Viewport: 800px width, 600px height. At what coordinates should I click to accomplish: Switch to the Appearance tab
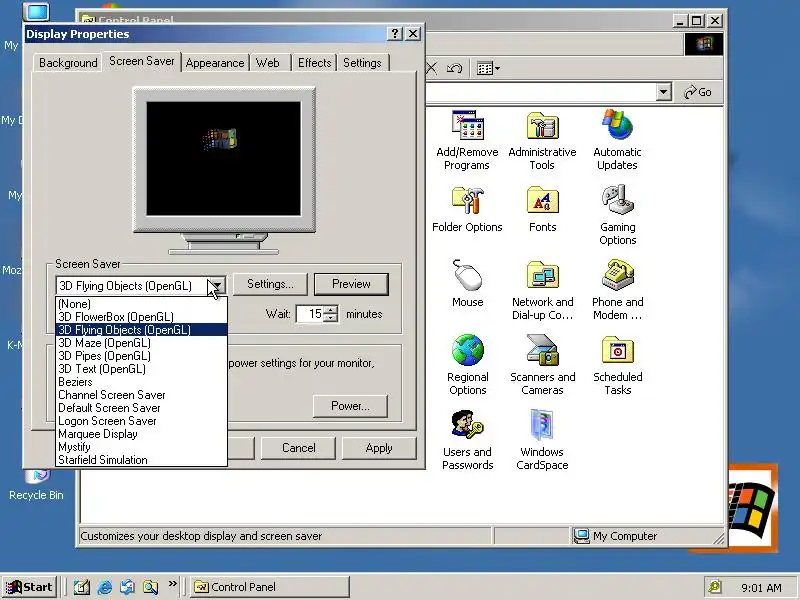pos(215,63)
